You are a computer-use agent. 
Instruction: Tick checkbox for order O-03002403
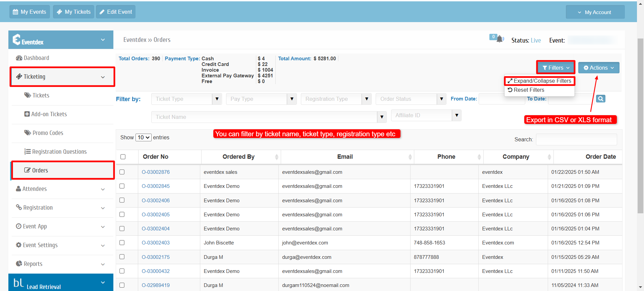click(122, 242)
